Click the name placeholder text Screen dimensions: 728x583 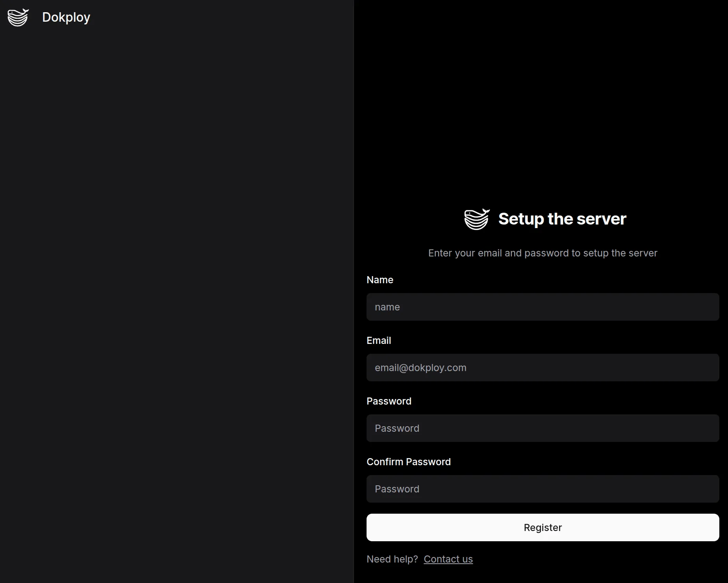[387, 307]
